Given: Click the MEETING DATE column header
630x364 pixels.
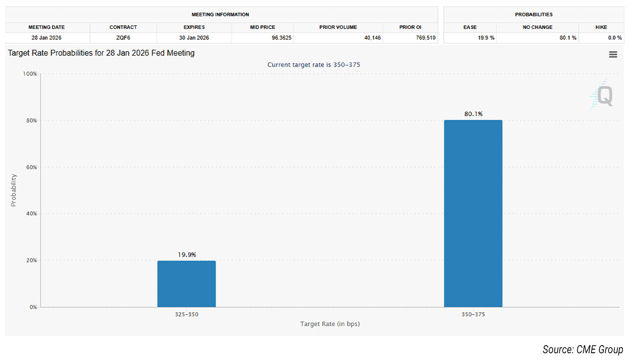Looking at the screenshot, I should coord(46,27).
